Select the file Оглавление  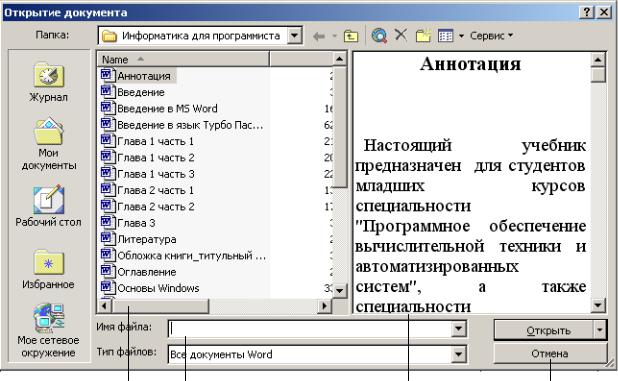click(x=147, y=272)
